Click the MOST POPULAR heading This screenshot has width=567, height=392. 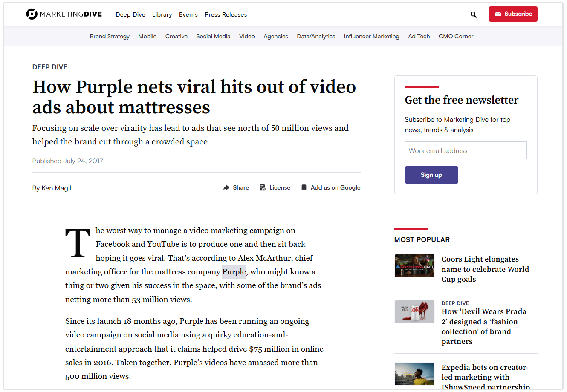[422, 239]
